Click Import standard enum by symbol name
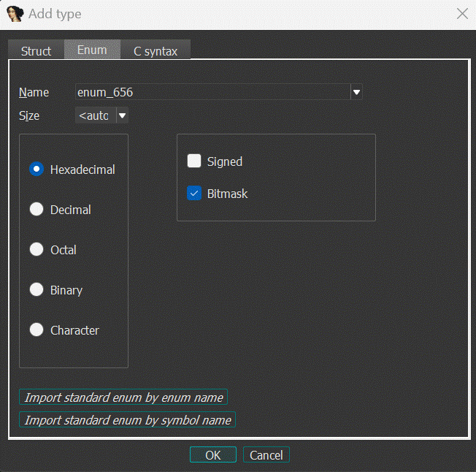 (x=128, y=420)
